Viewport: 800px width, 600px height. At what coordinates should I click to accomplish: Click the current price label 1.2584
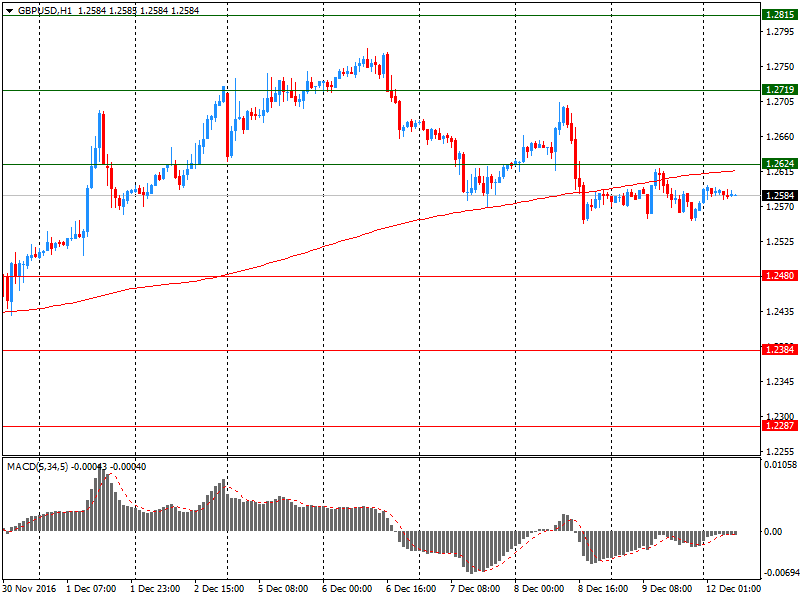[780, 195]
